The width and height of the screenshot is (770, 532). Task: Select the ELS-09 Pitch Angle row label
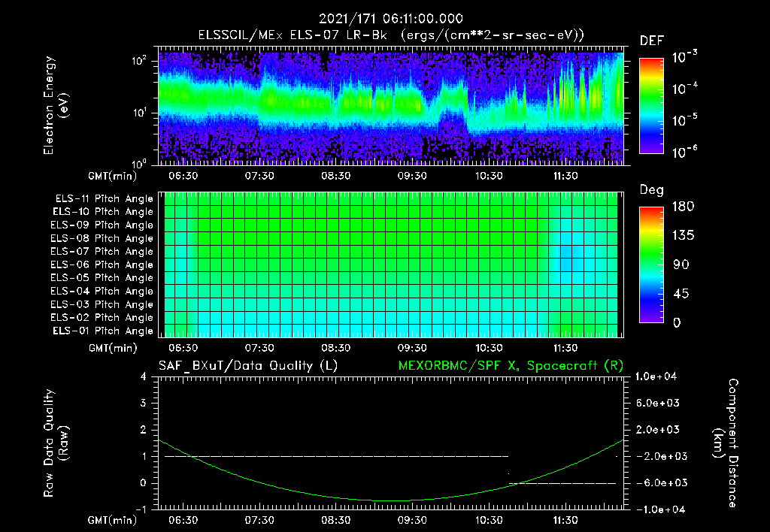click(x=102, y=225)
